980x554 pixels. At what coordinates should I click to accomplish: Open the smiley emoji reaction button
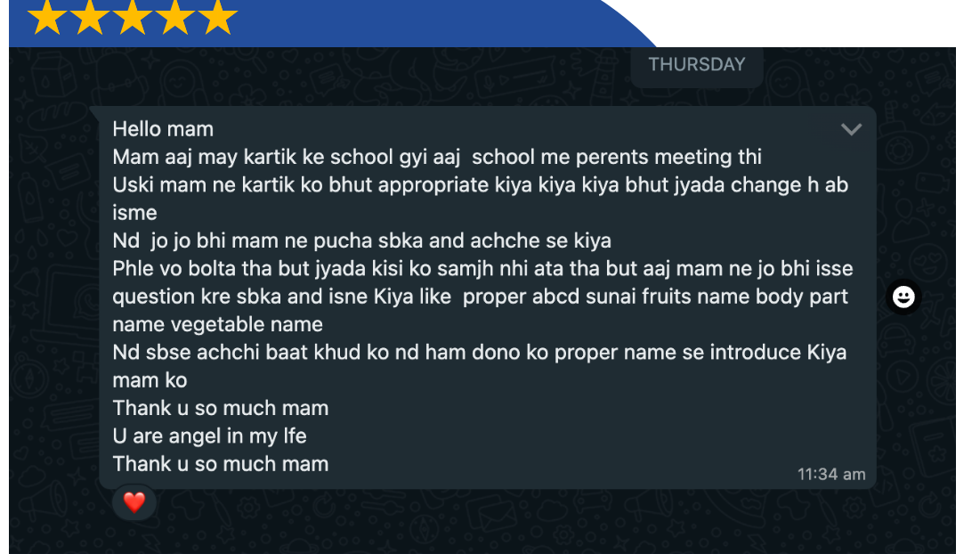pyautogui.click(x=903, y=297)
